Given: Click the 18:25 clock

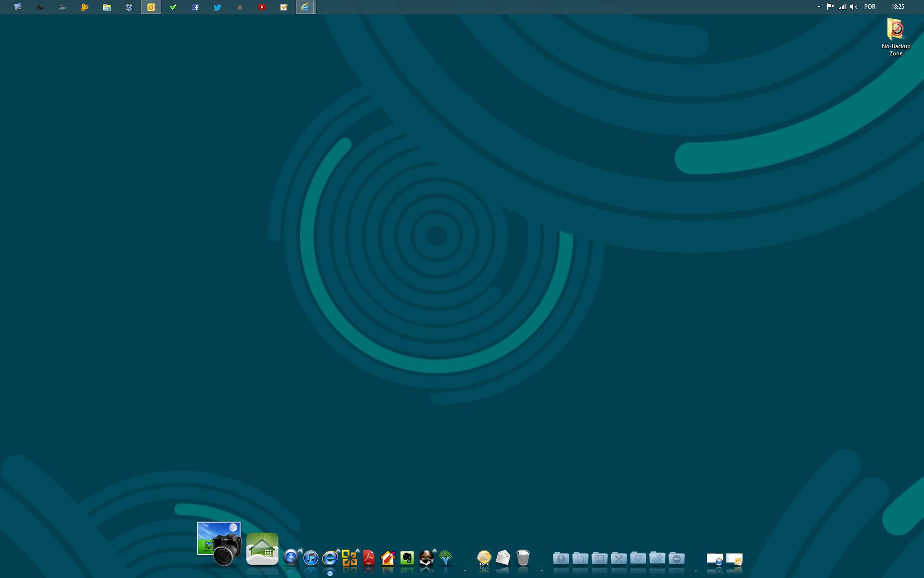Looking at the screenshot, I should (898, 7).
